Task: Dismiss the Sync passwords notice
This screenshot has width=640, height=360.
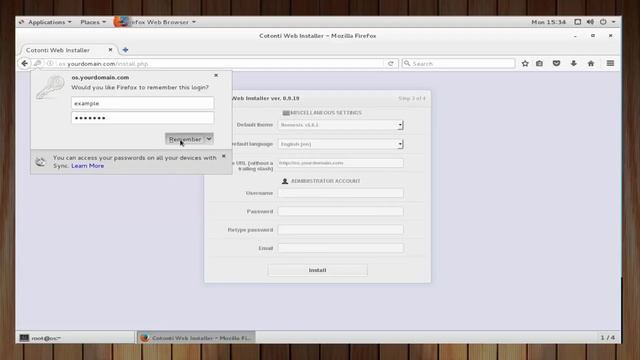Action: [224, 156]
